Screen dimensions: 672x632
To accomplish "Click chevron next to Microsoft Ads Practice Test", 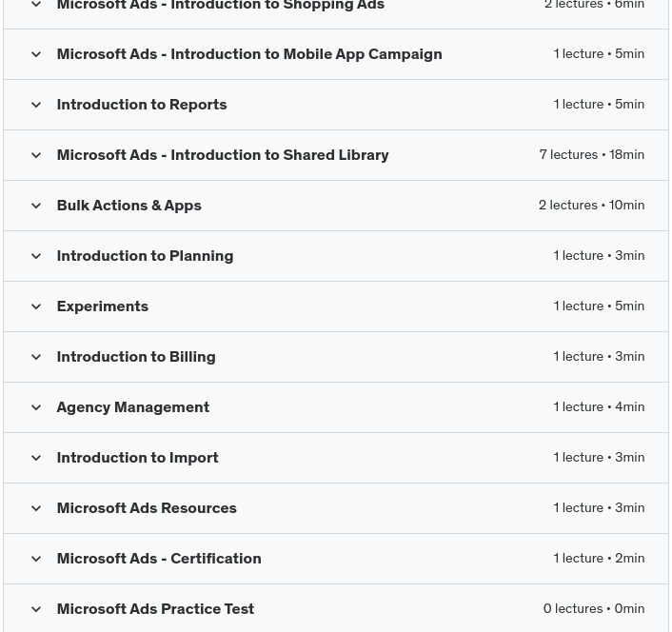I will (36, 609).
